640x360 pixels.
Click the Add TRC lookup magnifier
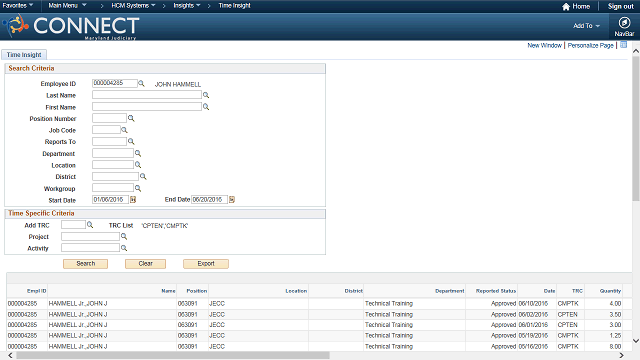click(90, 225)
